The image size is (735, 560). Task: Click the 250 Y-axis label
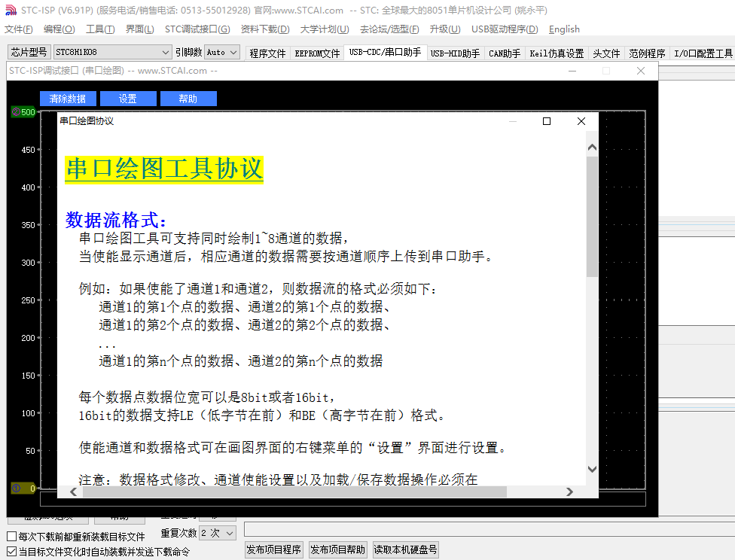[28, 300]
